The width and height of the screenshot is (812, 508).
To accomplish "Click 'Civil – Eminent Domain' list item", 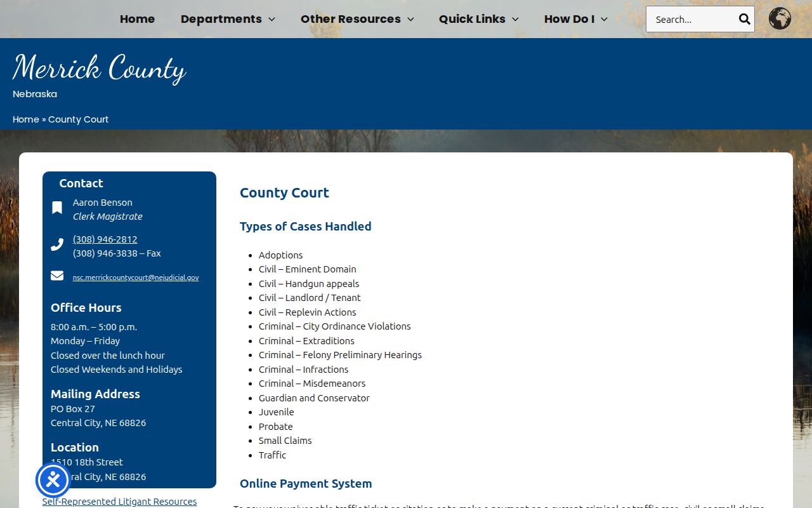I will coord(308,269).
